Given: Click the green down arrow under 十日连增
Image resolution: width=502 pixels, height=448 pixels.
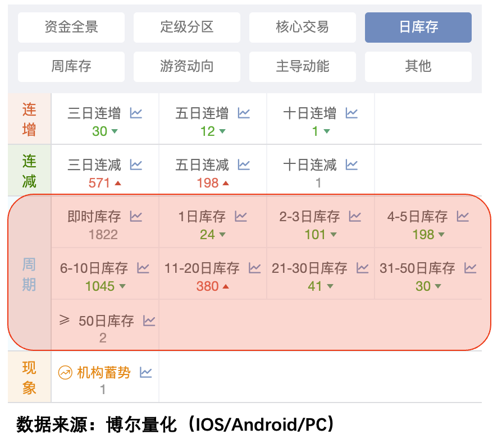Looking at the screenshot, I should coord(327,131).
